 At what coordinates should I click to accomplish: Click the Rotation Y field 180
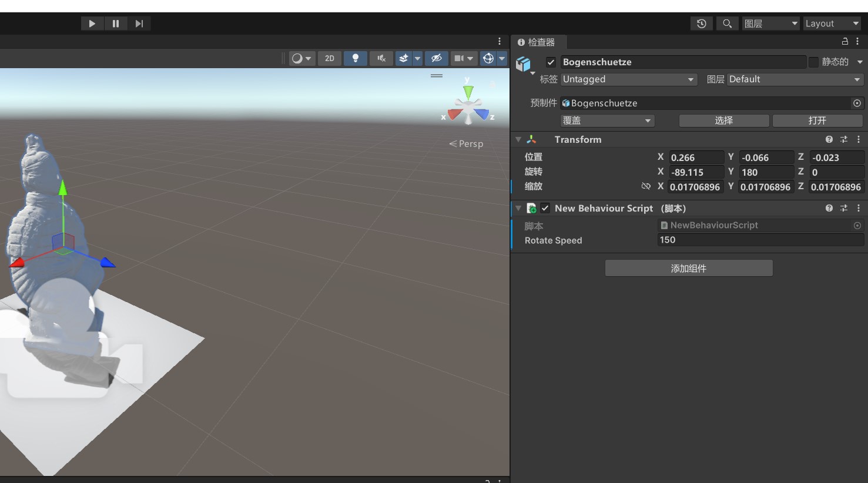point(767,172)
